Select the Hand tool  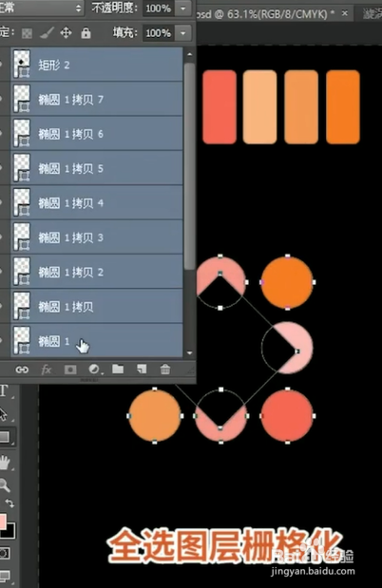(x=5, y=462)
